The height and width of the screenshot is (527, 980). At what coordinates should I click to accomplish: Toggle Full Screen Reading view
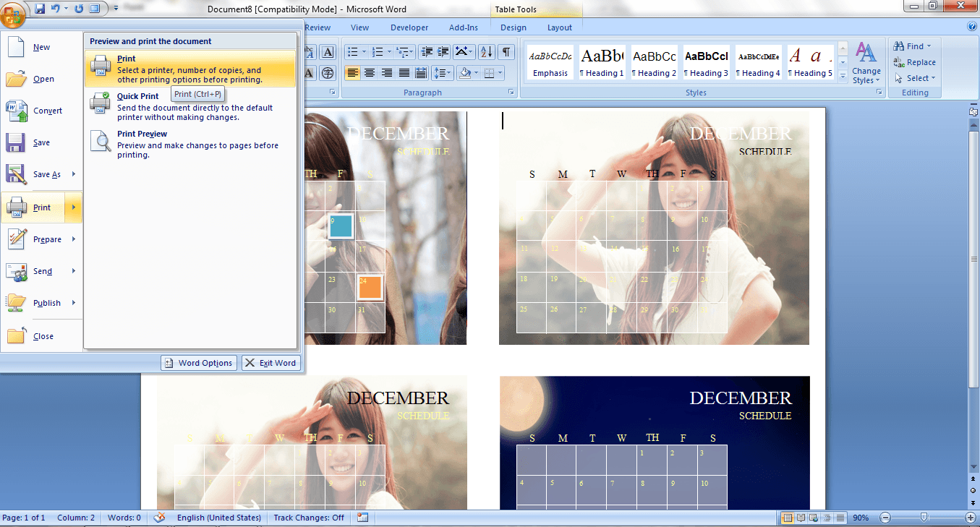(801, 518)
